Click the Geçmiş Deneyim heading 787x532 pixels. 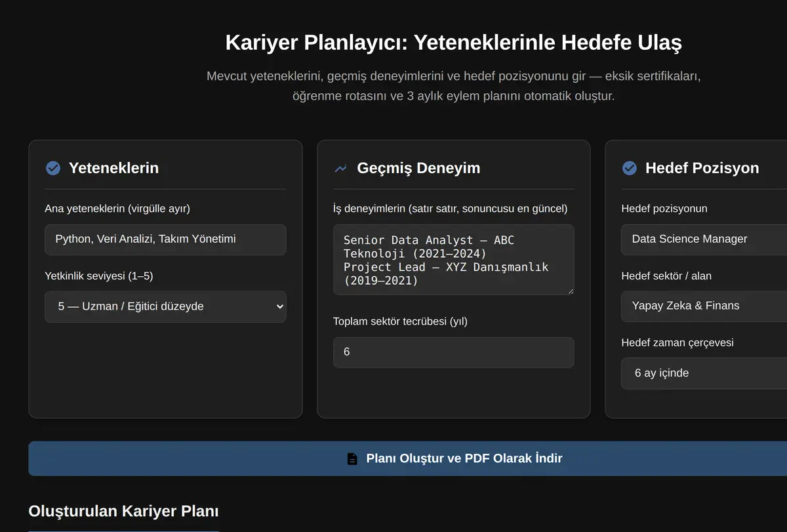(418, 168)
